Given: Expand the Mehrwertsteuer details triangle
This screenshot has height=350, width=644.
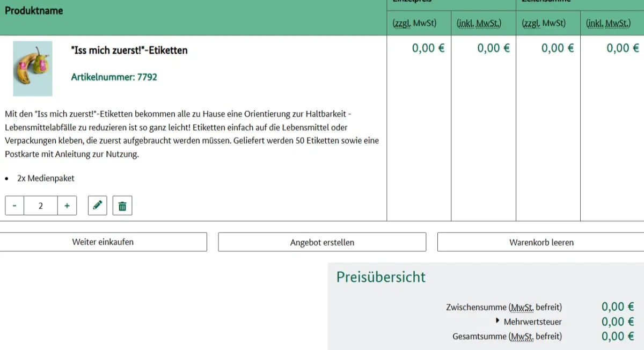Looking at the screenshot, I should 498,321.
